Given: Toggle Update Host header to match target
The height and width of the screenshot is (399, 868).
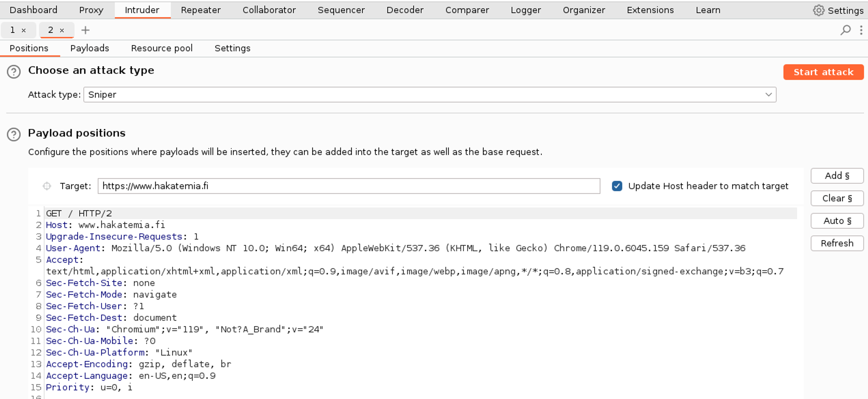Looking at the screenshot, I should [617, 186].
